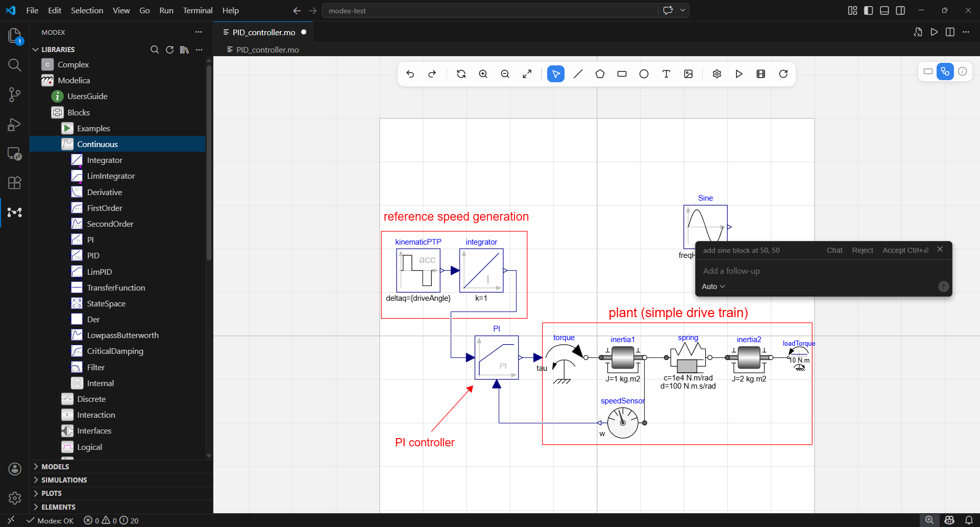Run simulation via play icon in editor titlebar
The height and width of the screenshot is (527, 980).
point(934,32)
